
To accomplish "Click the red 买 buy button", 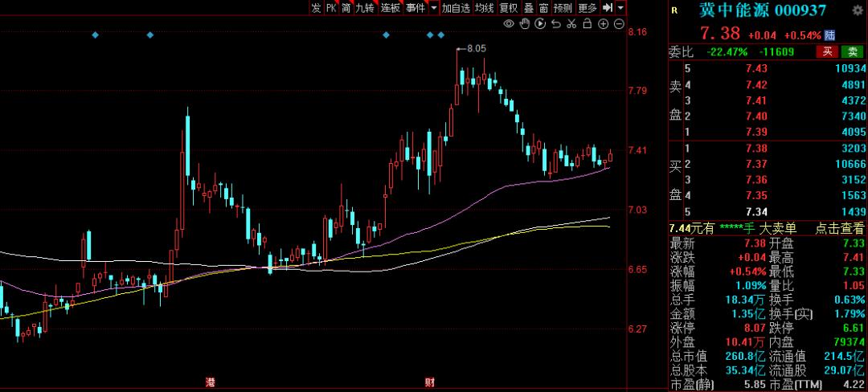I will coord(827,52).
